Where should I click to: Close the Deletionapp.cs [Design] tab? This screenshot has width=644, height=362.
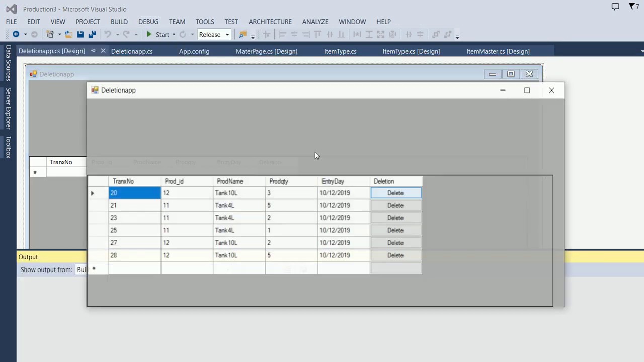[x=103, y=51]
